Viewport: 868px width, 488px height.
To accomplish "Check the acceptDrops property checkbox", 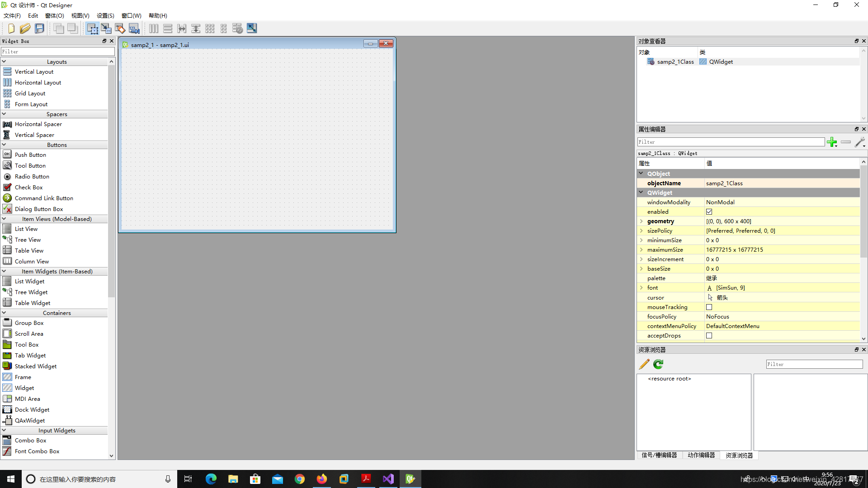I will coord(709,336).
